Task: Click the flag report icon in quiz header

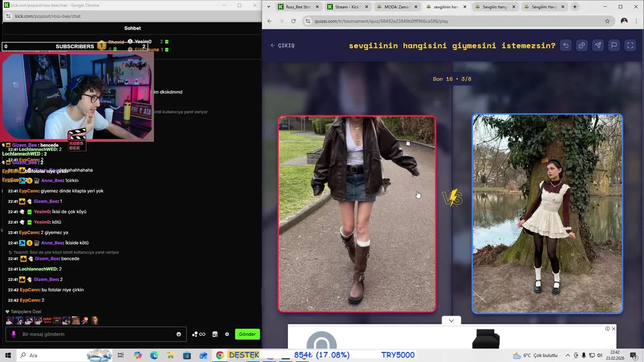Action: [x=614, y=45]
